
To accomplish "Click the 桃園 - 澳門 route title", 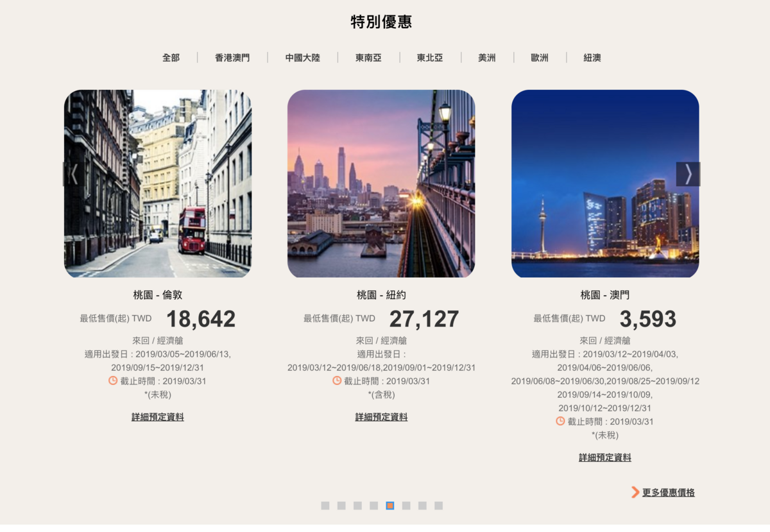I will [605, 295].
